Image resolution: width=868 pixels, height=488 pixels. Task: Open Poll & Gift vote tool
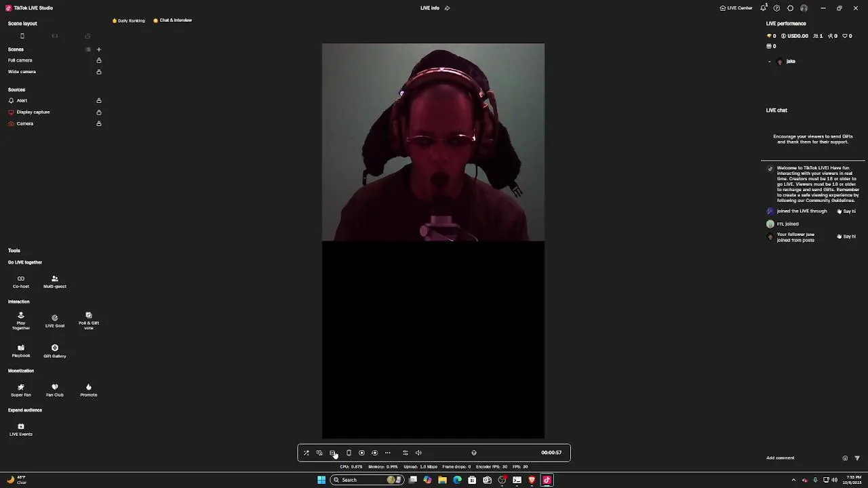[89, 321]
